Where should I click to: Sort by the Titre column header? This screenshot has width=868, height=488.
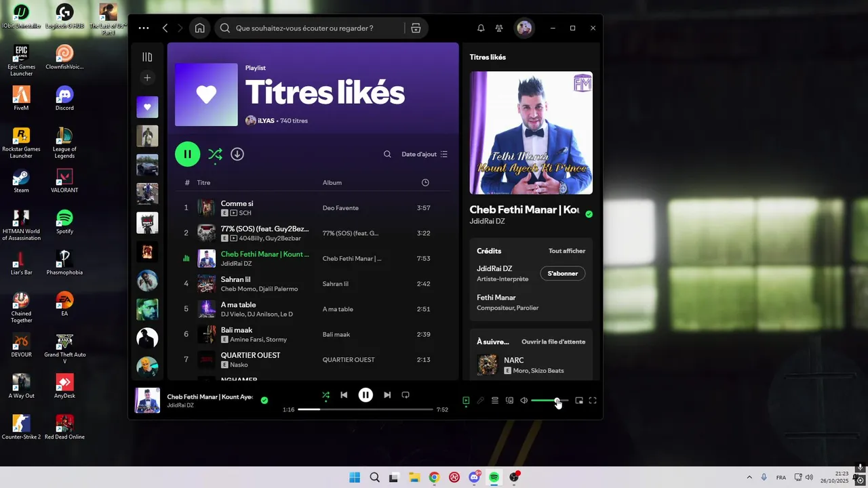203,183
